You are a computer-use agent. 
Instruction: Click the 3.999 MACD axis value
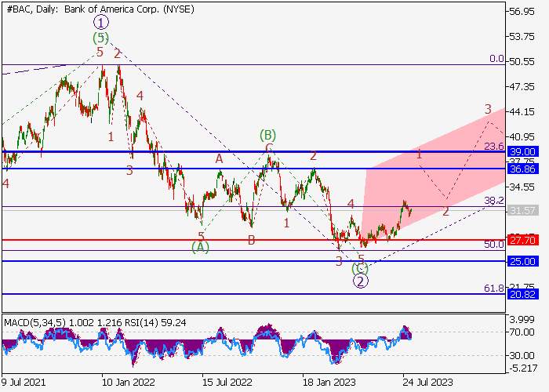(x=522, y=320)
